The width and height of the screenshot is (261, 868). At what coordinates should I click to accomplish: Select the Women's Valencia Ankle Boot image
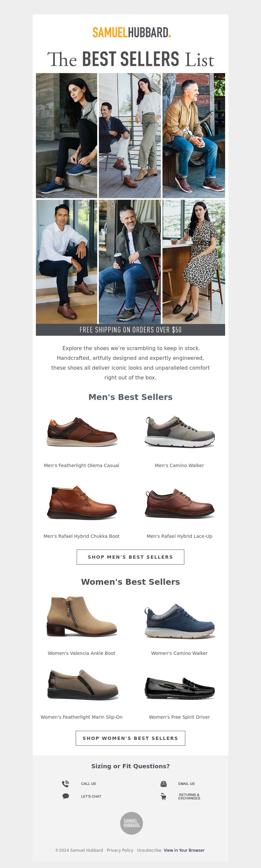(x=82, y=616)
